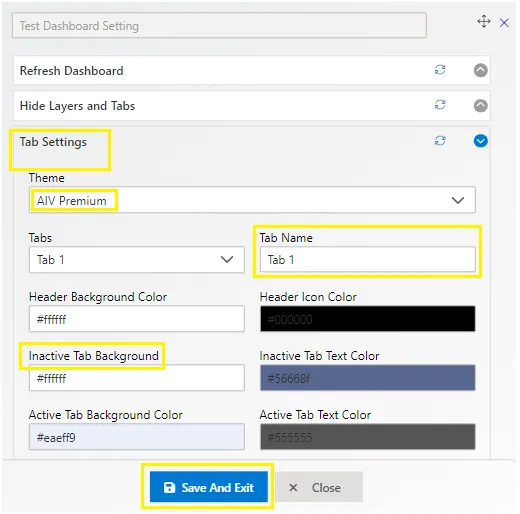Open the Theme dropdown showing AIV Premium
The height and width of the screenshot is (514, 520).
(x=252, y=200)
